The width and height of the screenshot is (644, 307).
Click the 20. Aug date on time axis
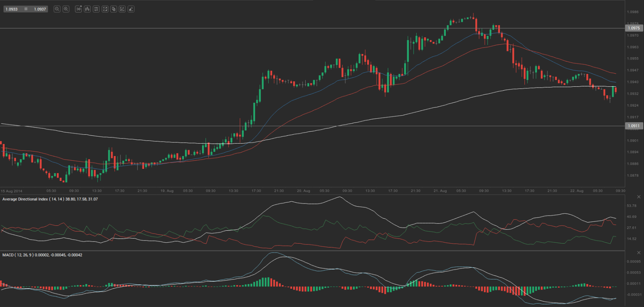(x=303, y=191)
